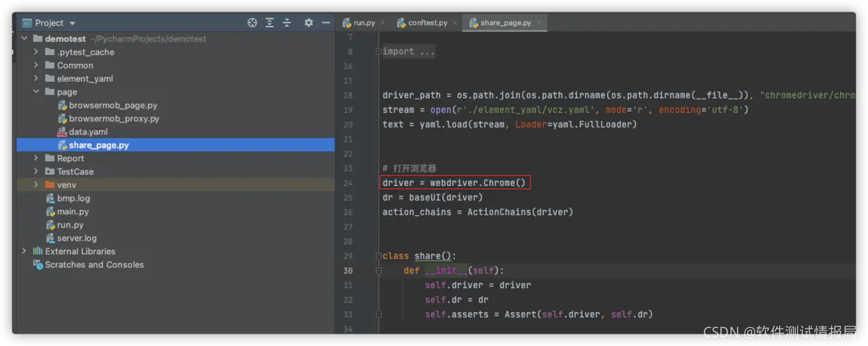Click 'self.driver = driver' code line
The width and height of the screenshot is (868, 346).
(x=477, y=285)
